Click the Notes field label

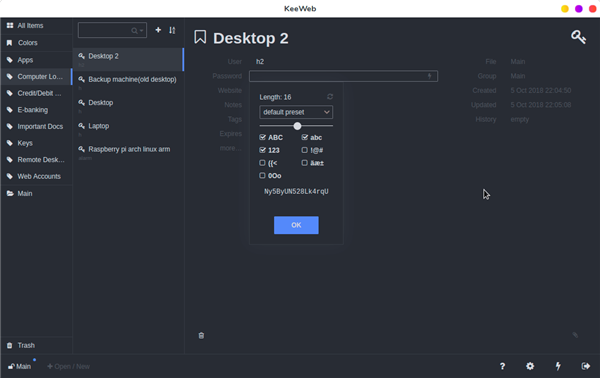tap(233, 105)
